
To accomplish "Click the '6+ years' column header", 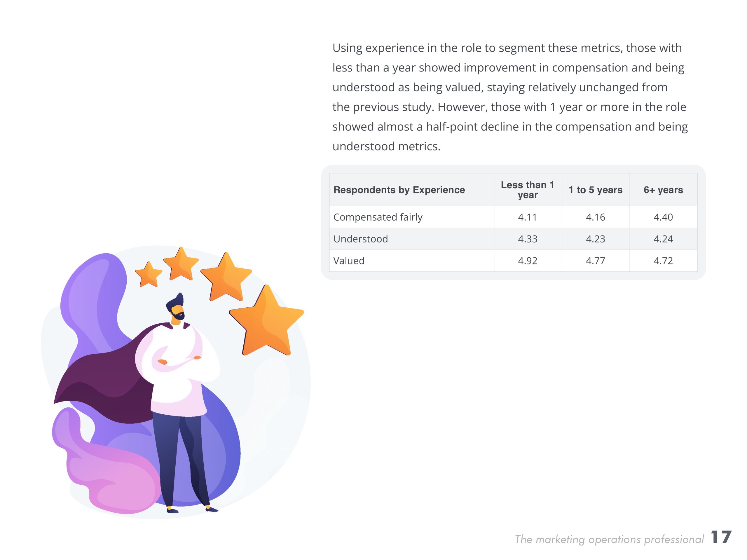I will (x=663, y=190).
